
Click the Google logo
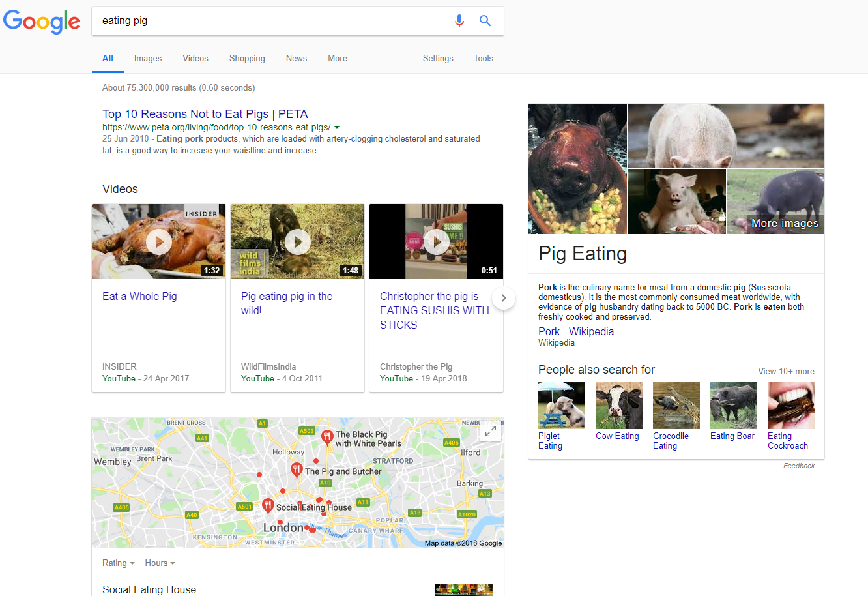(42, 22)
